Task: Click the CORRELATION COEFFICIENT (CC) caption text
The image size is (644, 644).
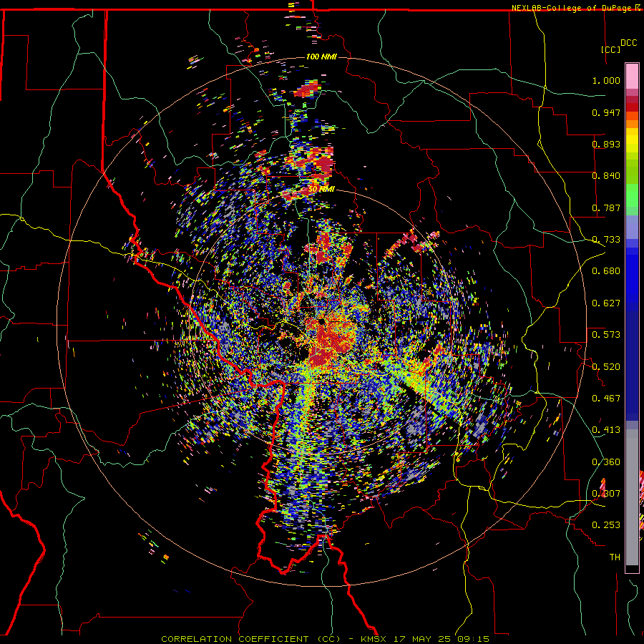Action: tap(250, 639)
